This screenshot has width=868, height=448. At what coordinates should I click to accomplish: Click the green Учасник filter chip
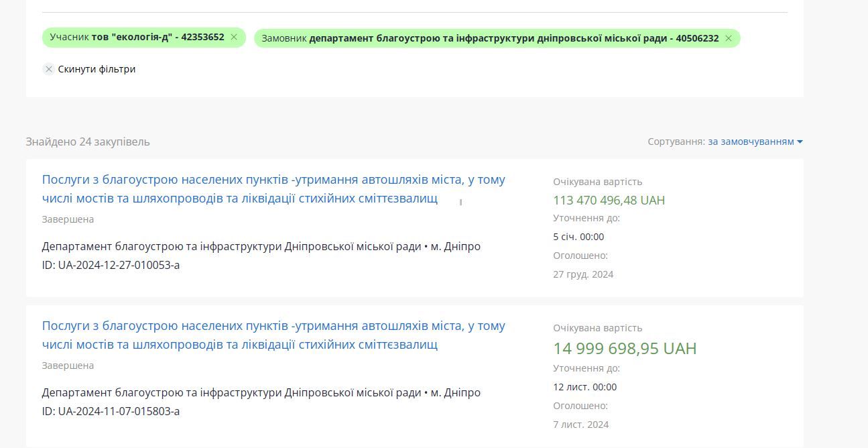point(134,38)
